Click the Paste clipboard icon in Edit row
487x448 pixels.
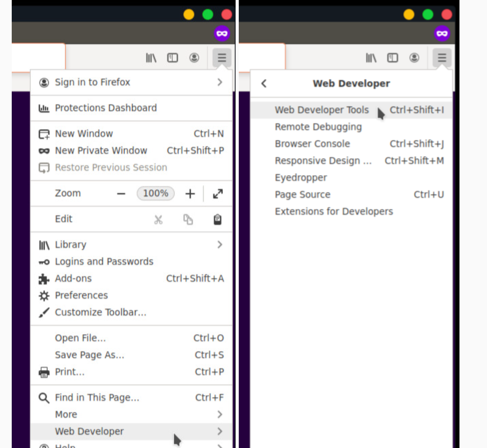click(218, 220)
